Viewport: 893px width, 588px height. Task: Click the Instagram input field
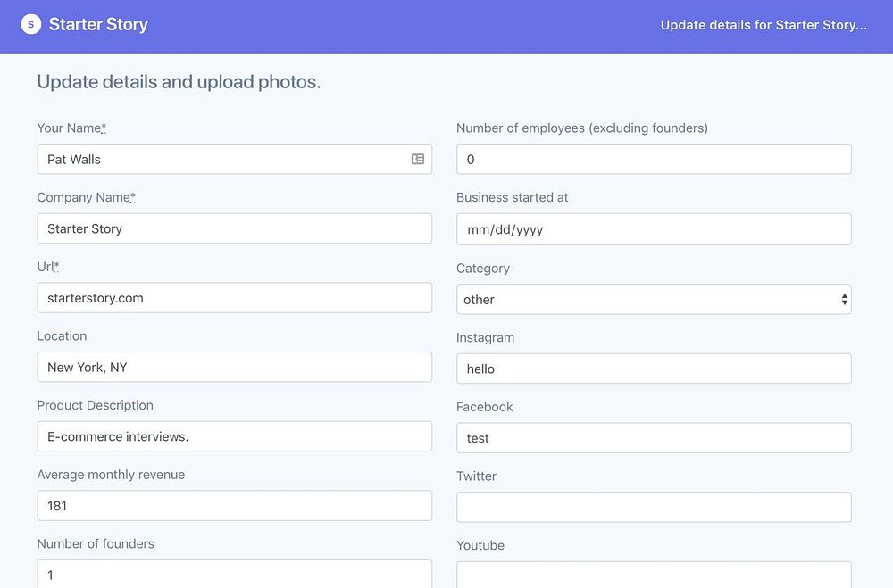coord(653,369)
